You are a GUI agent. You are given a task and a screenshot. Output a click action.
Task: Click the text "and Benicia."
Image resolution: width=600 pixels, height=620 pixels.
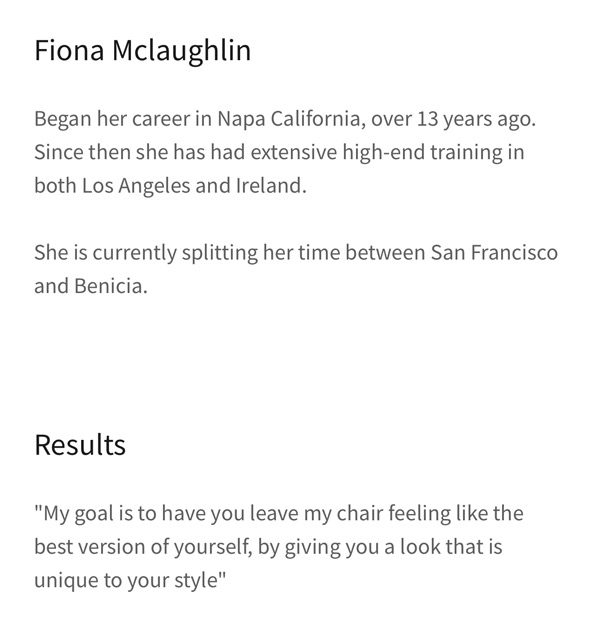pyautogui.click(x=91, y=286)
